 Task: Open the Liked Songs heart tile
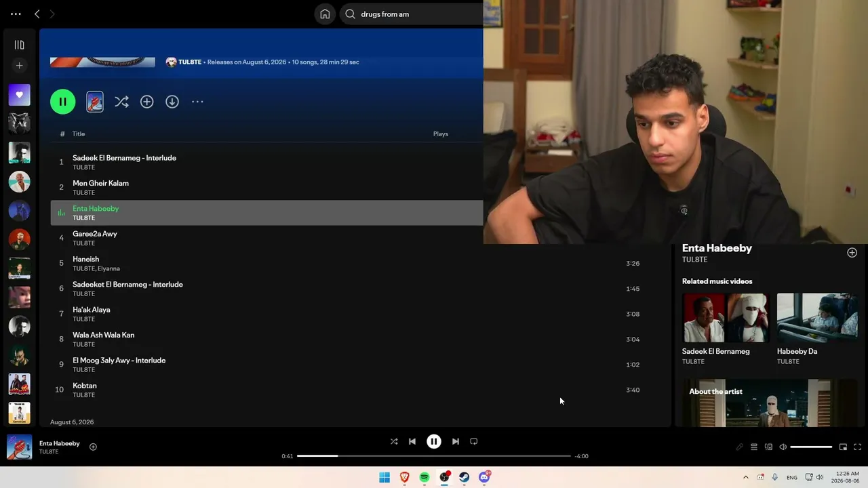19,95
